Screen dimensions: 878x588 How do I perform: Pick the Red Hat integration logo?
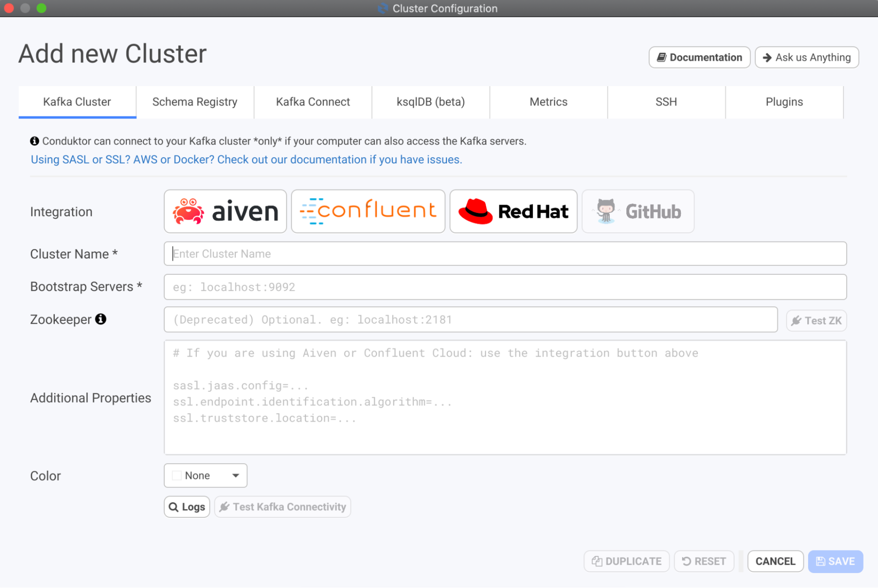click(513, 211)
